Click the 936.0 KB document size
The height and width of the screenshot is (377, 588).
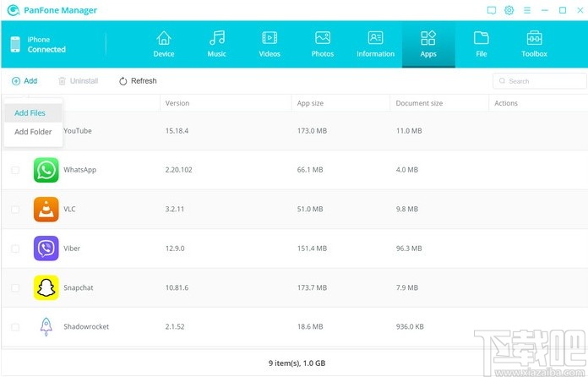tap(410, 327)
